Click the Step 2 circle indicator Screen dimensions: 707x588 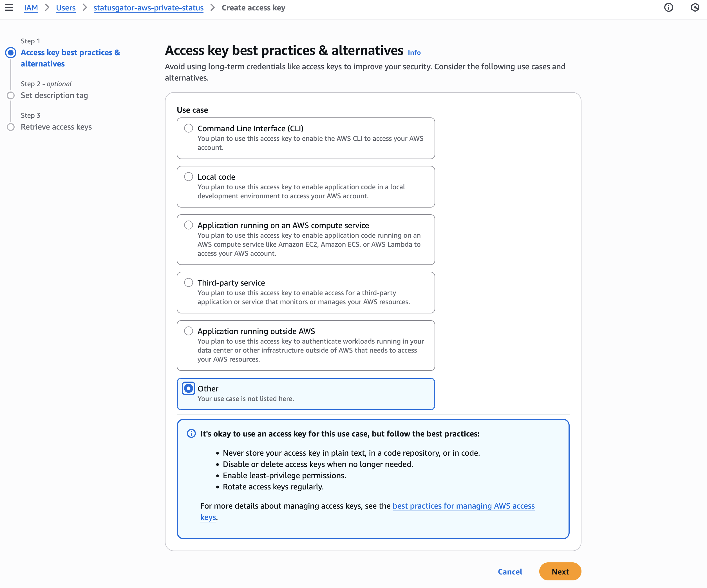11,95
